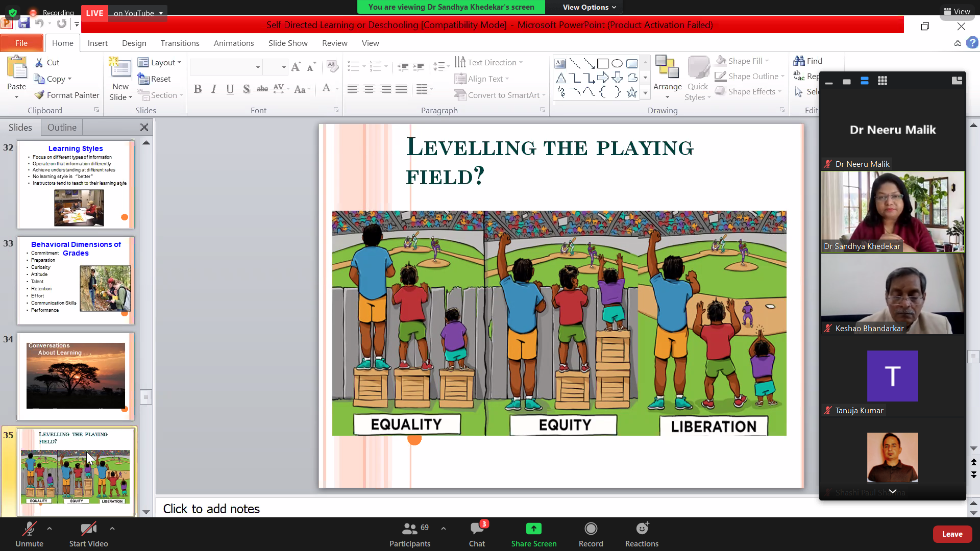
Task: Select the star shape in gallery
Action: click(631, 92)
